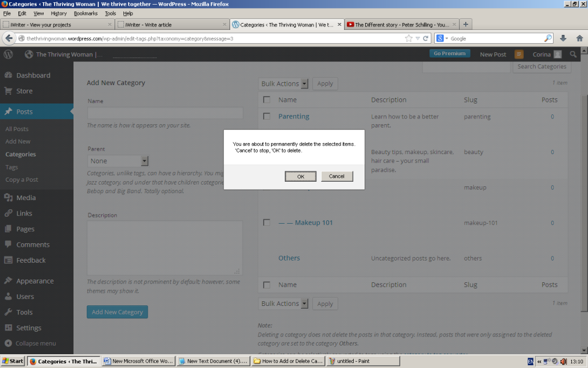Viewport: 588px width, 368px height.
Task: Click the category Name input field
Action: click(165, 113)
